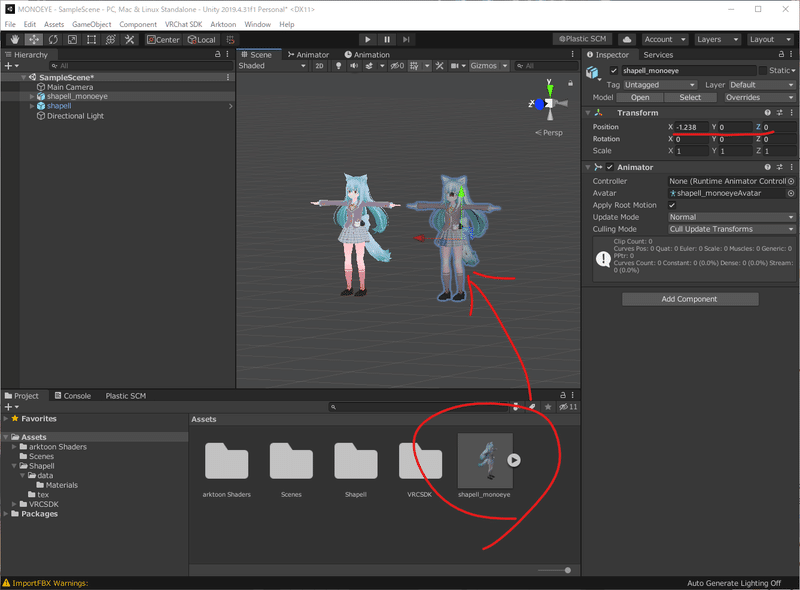Switch to the Console tab
This screenshot has height=590, width=800.
tap(72, 396)
